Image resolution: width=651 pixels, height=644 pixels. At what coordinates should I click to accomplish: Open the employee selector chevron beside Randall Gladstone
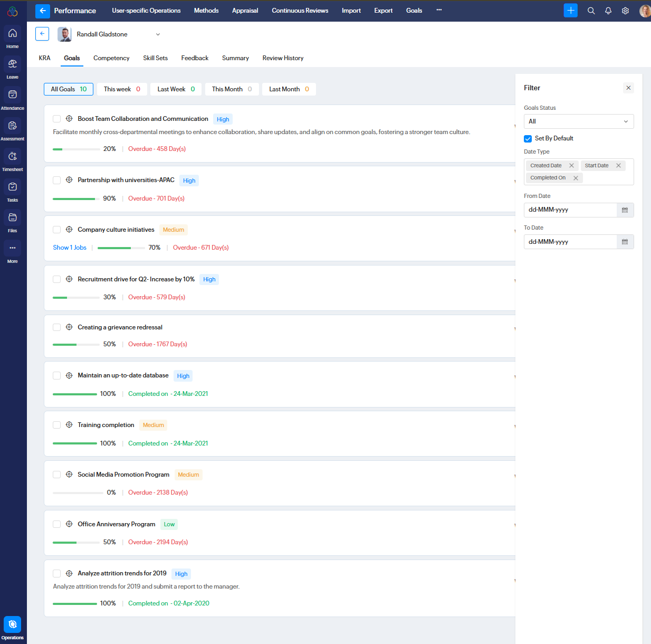click(x=158, y=34)
